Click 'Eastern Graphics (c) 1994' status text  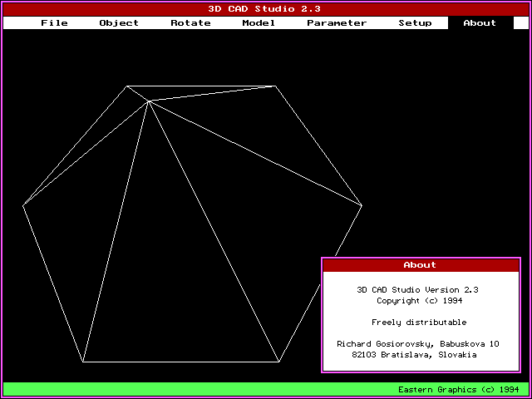(459, 390)
